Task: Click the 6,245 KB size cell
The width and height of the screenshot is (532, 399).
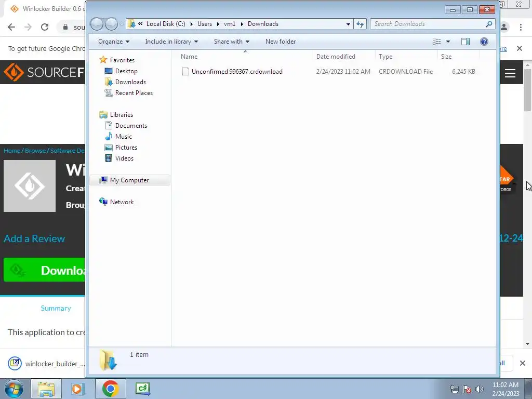Action: pyautogui.click(x=463, y=72)
